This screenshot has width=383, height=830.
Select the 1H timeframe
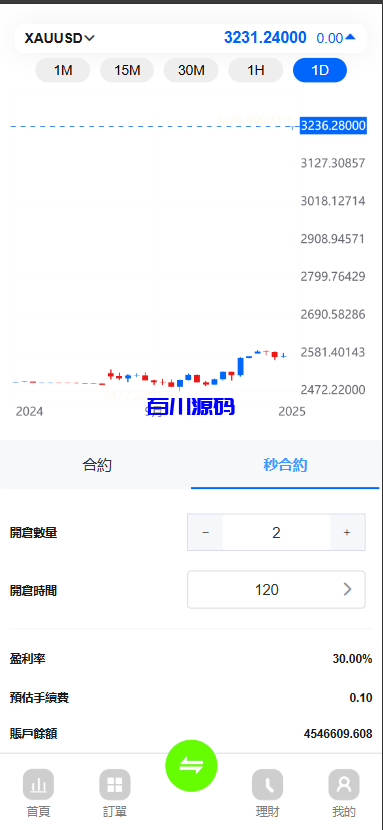(x=256, y=70)
